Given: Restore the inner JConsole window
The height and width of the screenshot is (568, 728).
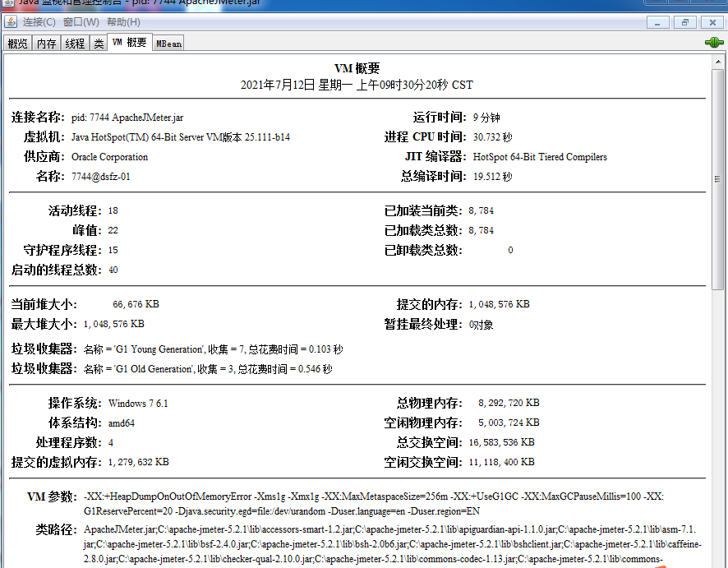Looking at the screenshot, I should [684, 22].
